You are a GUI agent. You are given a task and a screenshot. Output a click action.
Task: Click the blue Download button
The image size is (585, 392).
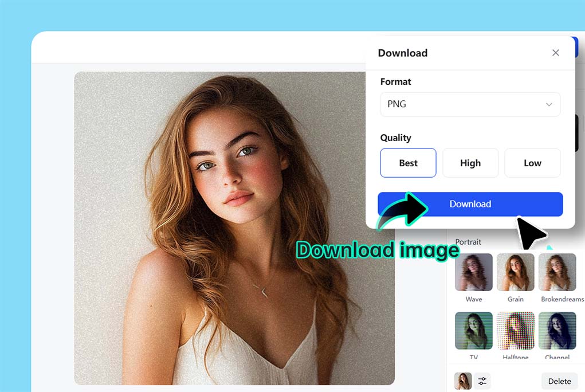(x=470, y=204)
